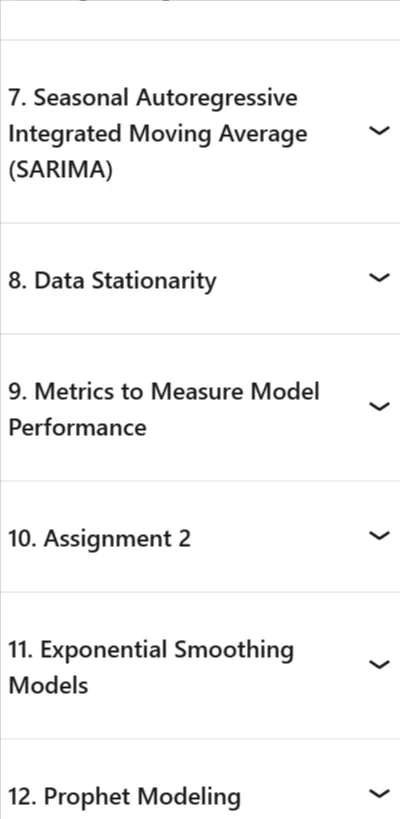Click the (SARIMA) text line
Viewport: 400px width, 819px height.
pos(60,170)
